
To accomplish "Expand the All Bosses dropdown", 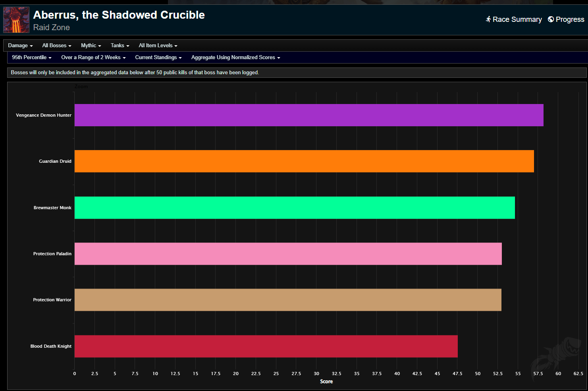I will pyautogui.click(x=57, y=46).
